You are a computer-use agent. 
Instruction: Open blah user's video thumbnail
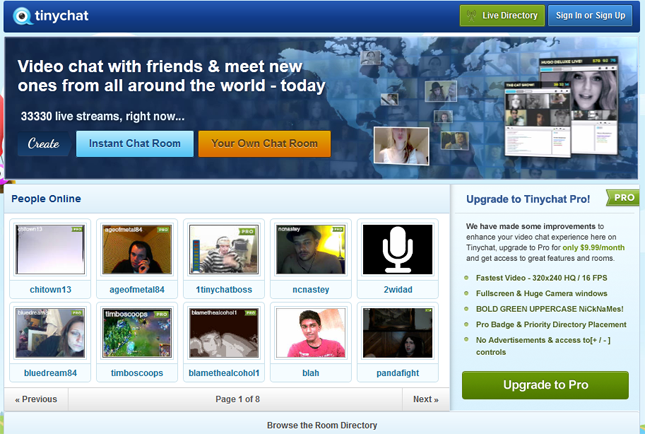tap(309, 333)
